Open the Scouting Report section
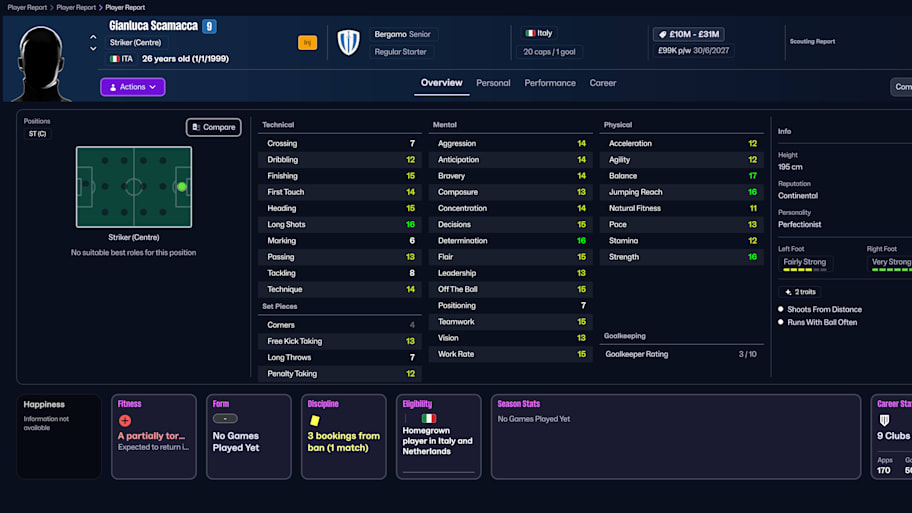Screen dimensions: 912x513 click(812, 41)
